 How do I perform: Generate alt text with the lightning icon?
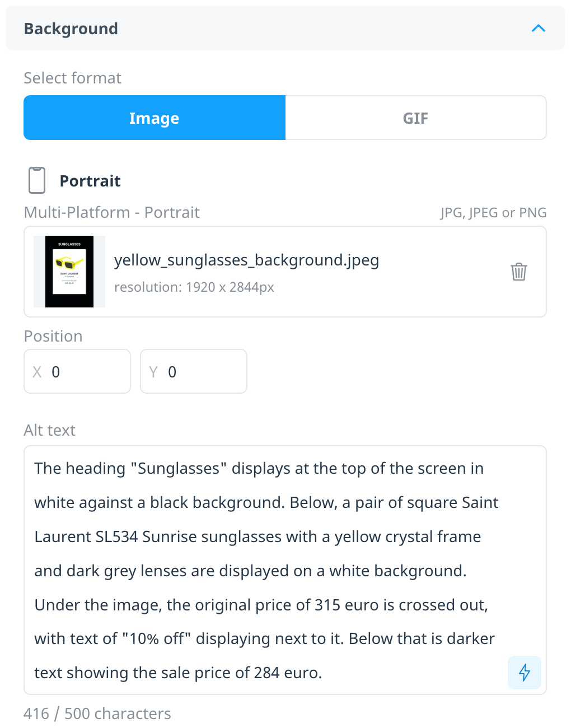(x=525, y=672)
